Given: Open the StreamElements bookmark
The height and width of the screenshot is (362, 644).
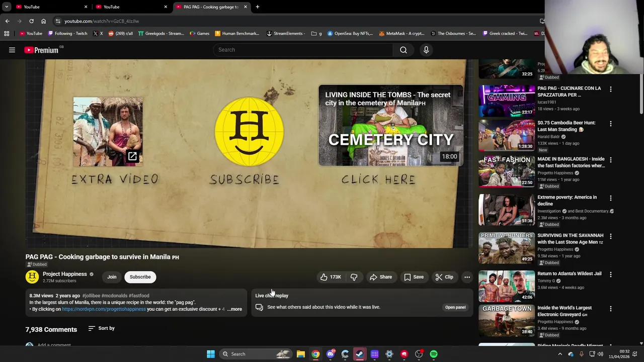Looking at the screenshot, I should (x=286, y=34).
